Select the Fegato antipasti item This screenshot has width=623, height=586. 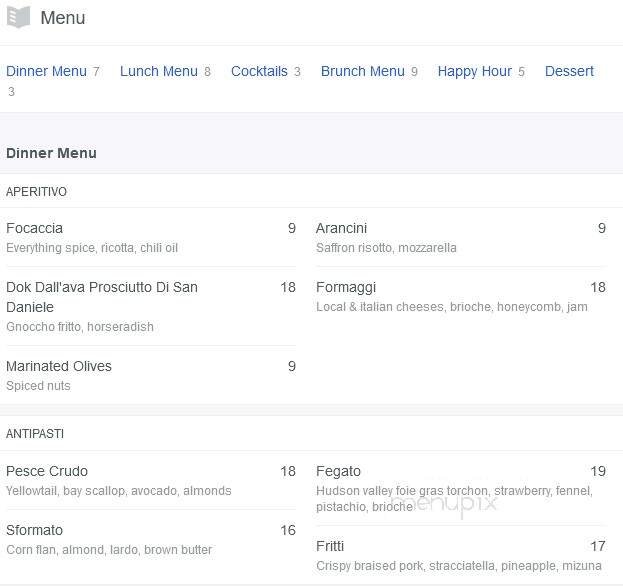click(x=338, y=471)
